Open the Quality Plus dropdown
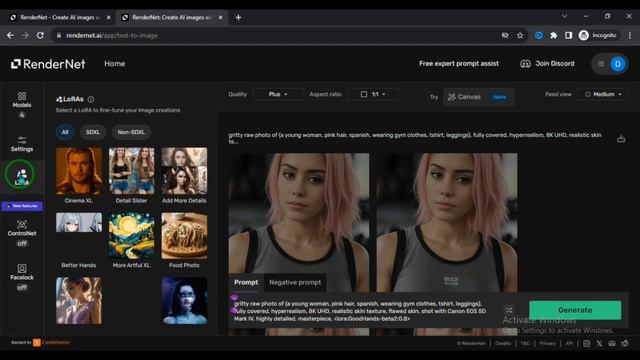The height and width of the screenshot is (360, 640). [x=278, y=94]
